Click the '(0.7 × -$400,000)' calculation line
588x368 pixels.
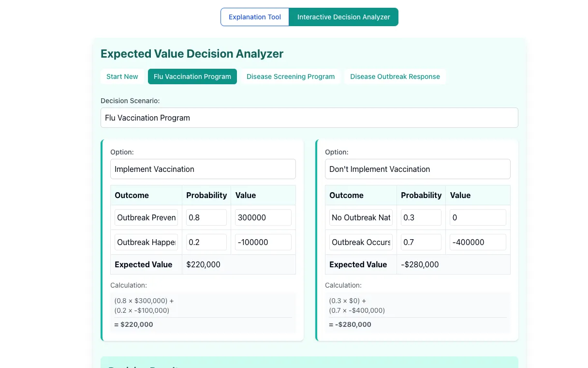pyautogui.click(x=357, y=310)
